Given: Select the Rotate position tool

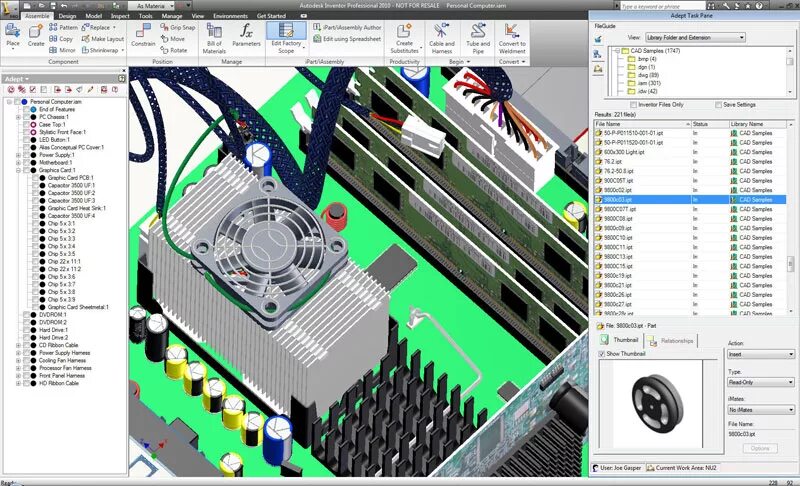Looking at the screenshot, I should coord(174,50).
